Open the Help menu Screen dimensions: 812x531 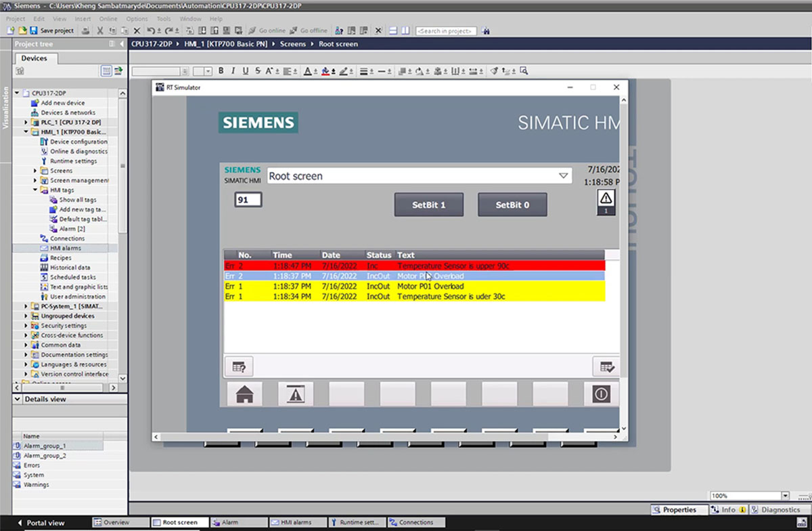(x=216, y=19)
